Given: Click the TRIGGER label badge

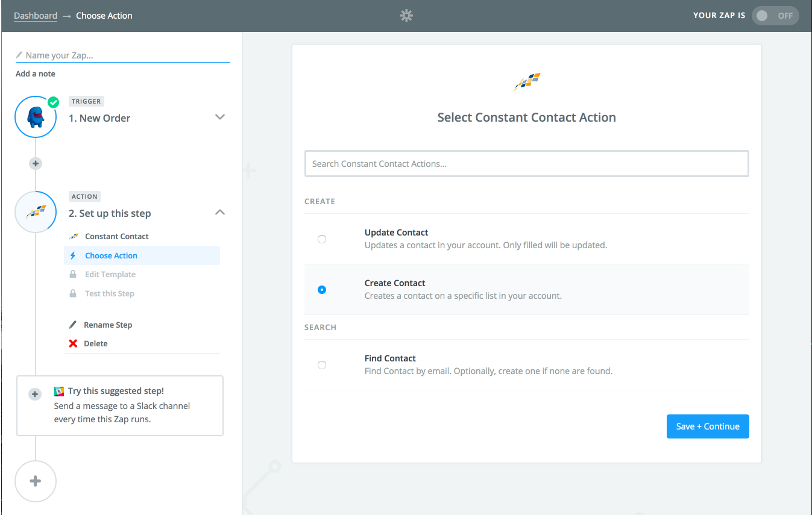Looking at the screenshot, I should (86, 101).
